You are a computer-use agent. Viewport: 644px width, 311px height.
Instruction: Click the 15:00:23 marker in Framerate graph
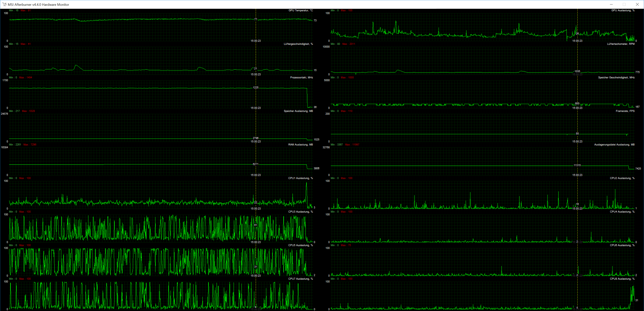point(577,142)
